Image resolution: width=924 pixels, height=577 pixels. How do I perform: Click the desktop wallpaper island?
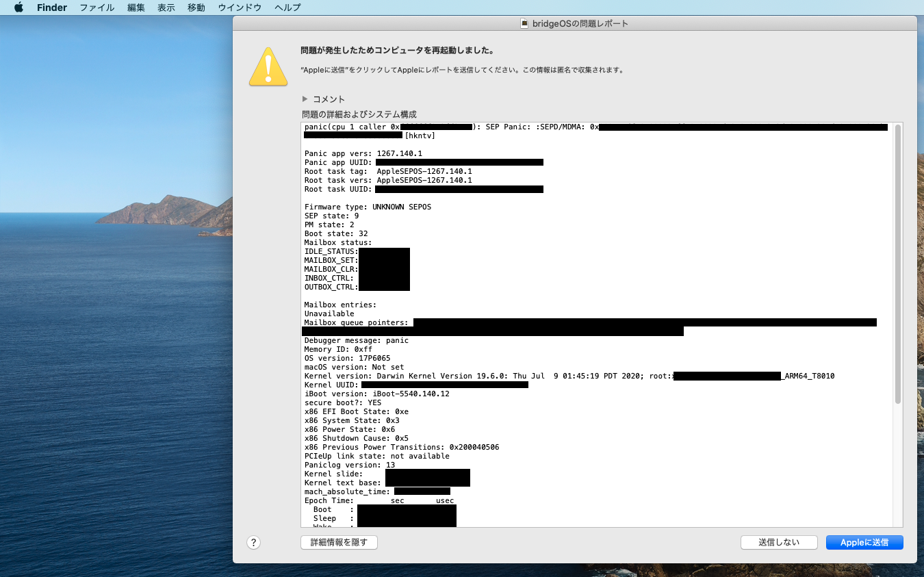pyautogui.click(x=164, y=211)
